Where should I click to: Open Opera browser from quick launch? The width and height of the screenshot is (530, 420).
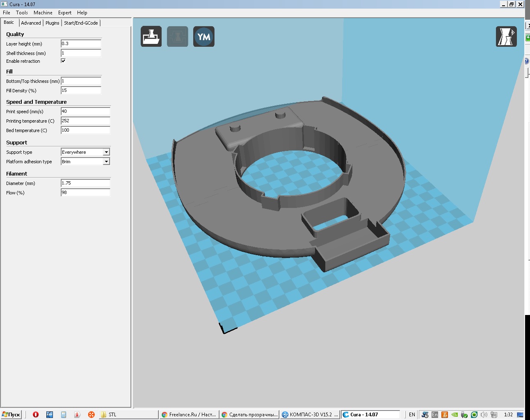[x=36, y=415]
